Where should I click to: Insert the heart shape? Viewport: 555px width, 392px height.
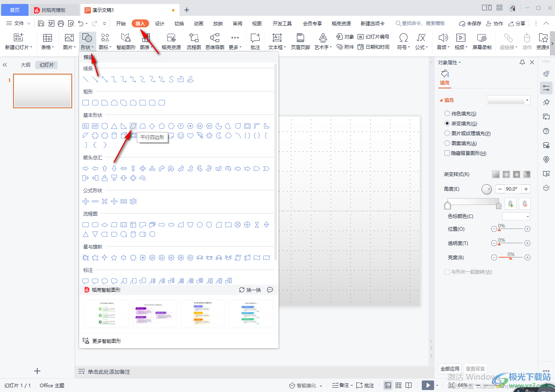(190, 136)
